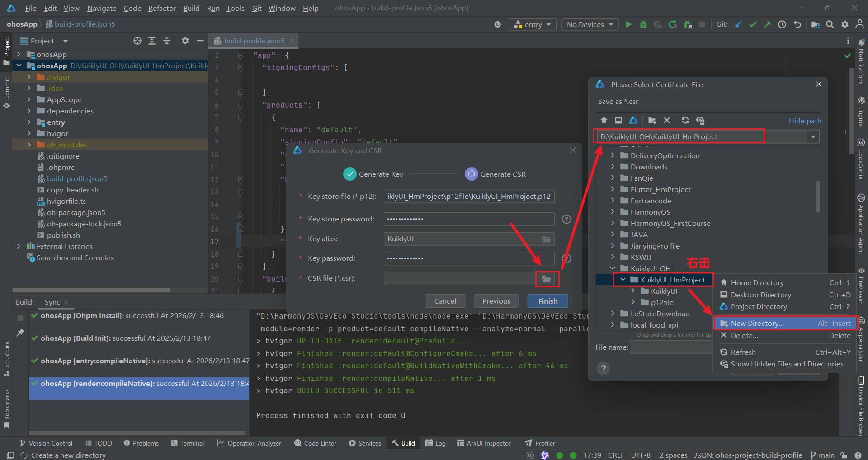Click the Git push arrow icon
This screenshot has width=868, height=460.
[x=767, y=24]
